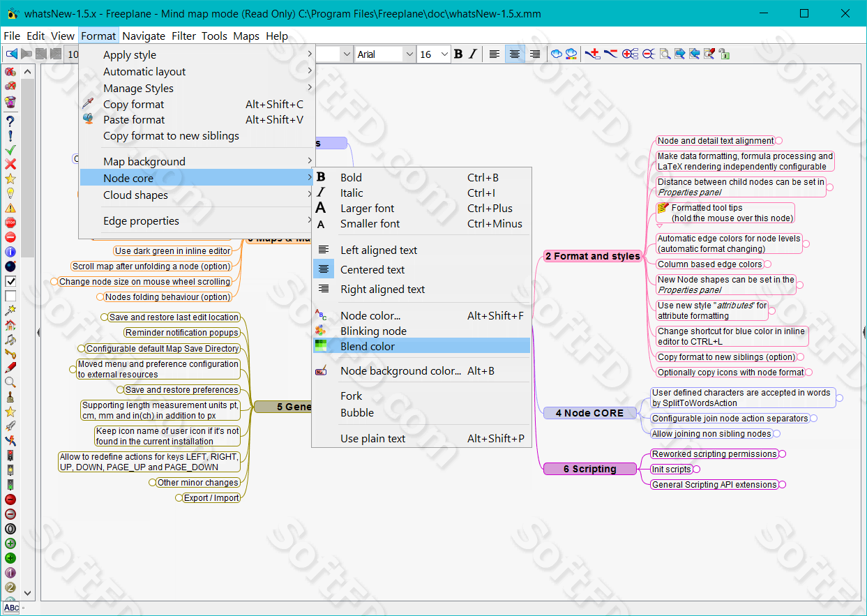
Task: Pick the rocket launch icon
Action: (10, 426)
